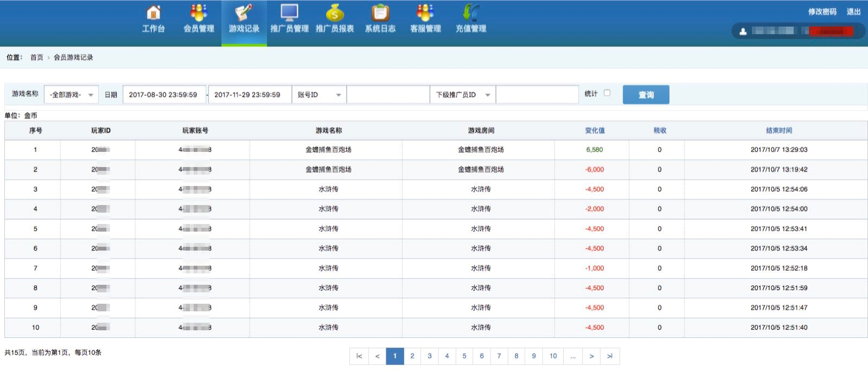Enable the 统计 checkbox

pyautogui.click(x=607, y=93)
